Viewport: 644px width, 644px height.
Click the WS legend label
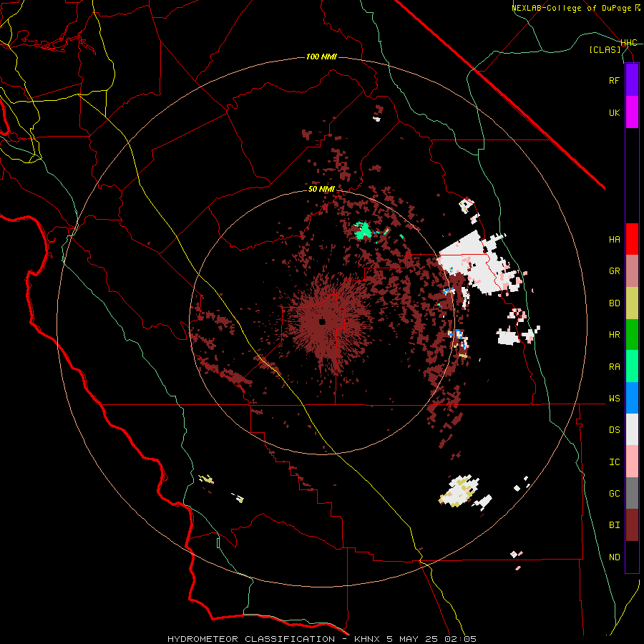(614, 399)
